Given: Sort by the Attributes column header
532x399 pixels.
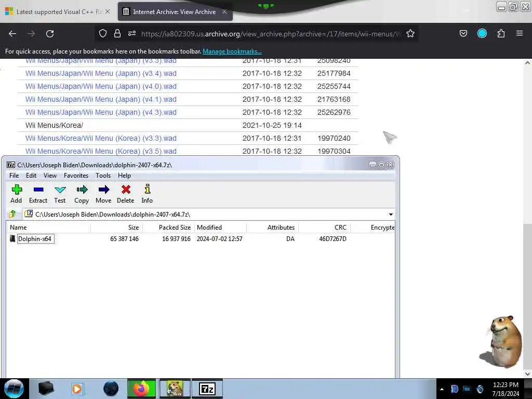Looking at the screenshot, I should point(272,228).
